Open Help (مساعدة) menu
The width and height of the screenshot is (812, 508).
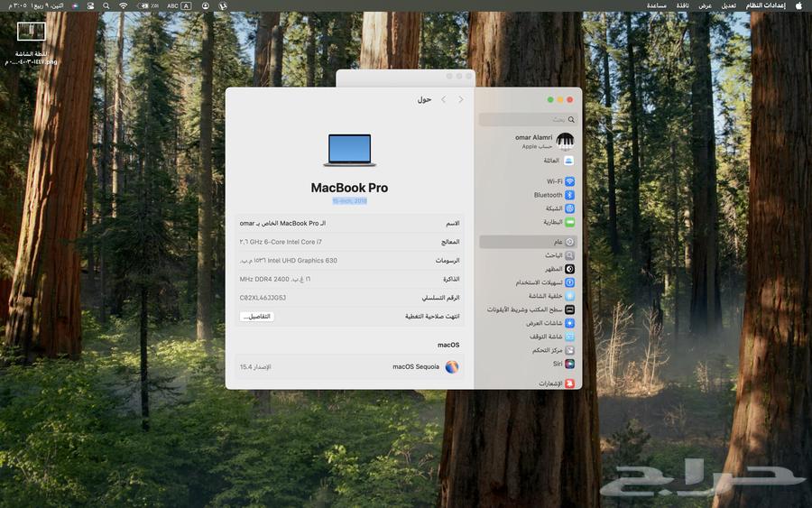pyautogui.click(x=656, y=5)
